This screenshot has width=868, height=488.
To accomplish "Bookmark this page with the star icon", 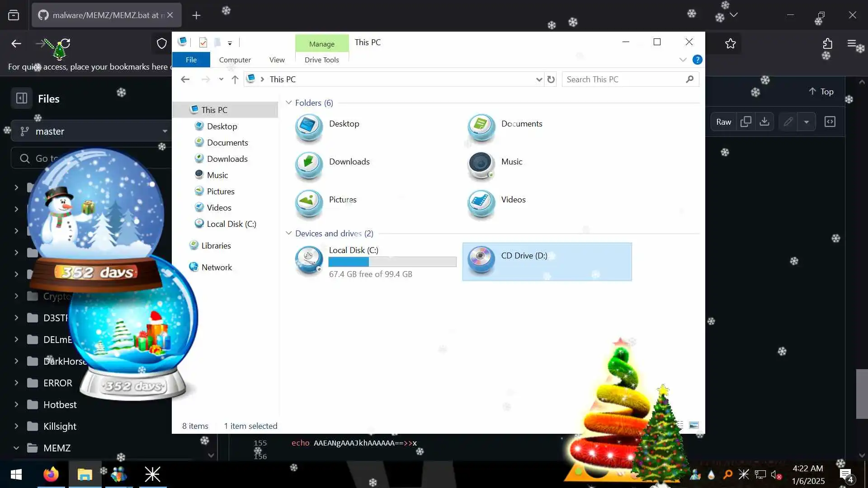I will pyautogui.click(x=730, y=44).
